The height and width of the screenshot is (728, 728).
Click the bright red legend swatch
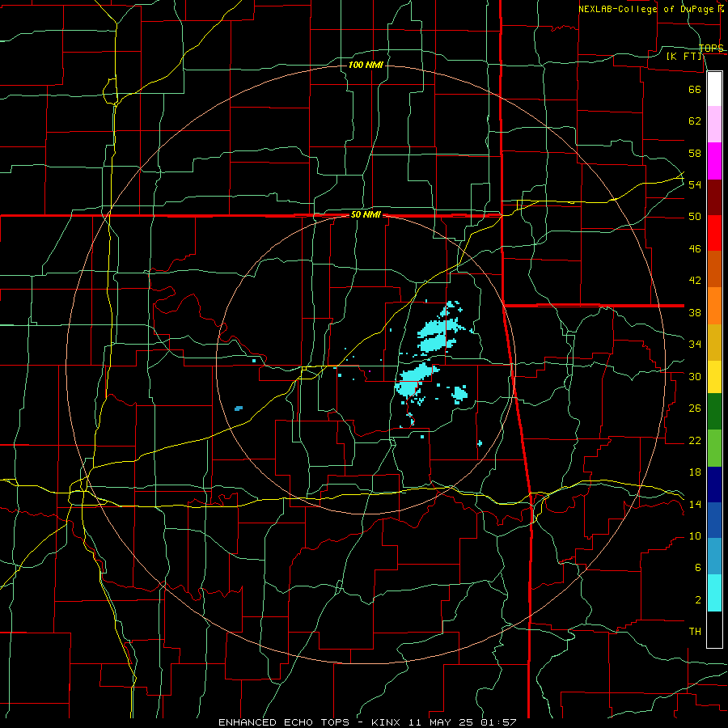tap(714, 233)
